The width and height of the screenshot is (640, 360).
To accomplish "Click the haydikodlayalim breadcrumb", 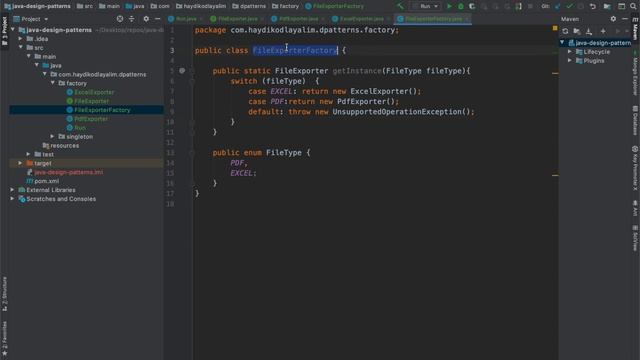I will pyautogui.click(x=201, y=6).
